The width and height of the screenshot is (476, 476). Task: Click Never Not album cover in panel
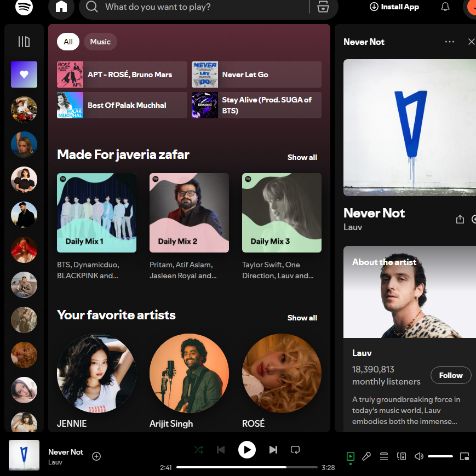410,128
